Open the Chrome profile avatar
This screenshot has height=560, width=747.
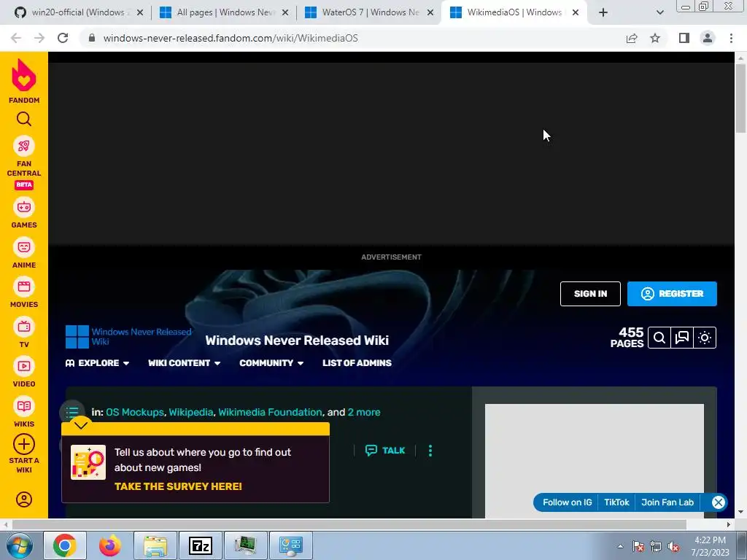708,38
